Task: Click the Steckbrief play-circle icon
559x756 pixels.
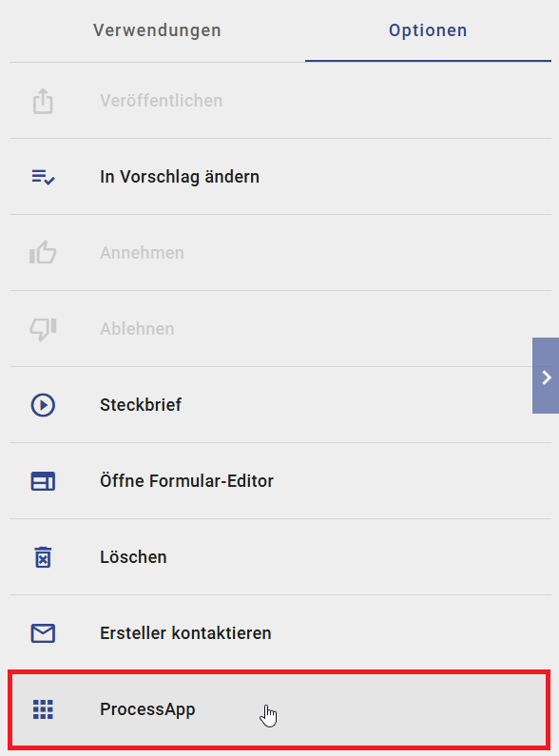Action: pyautogui.click(x=43, y=405)
